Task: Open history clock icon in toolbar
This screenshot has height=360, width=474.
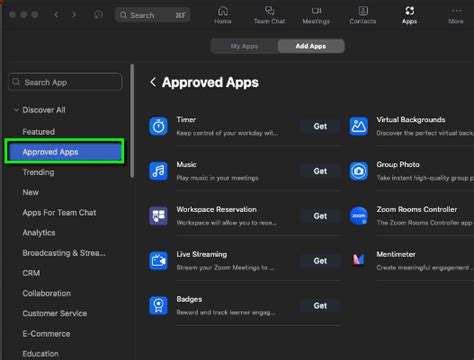Action: tap(98, 15)
